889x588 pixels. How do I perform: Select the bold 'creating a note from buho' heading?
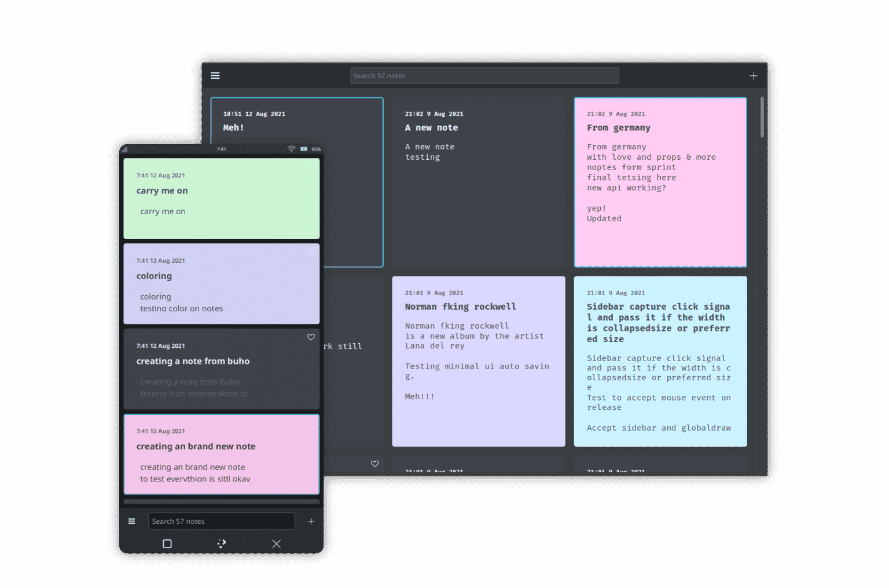pyautogui.click(x=193, y=362)
